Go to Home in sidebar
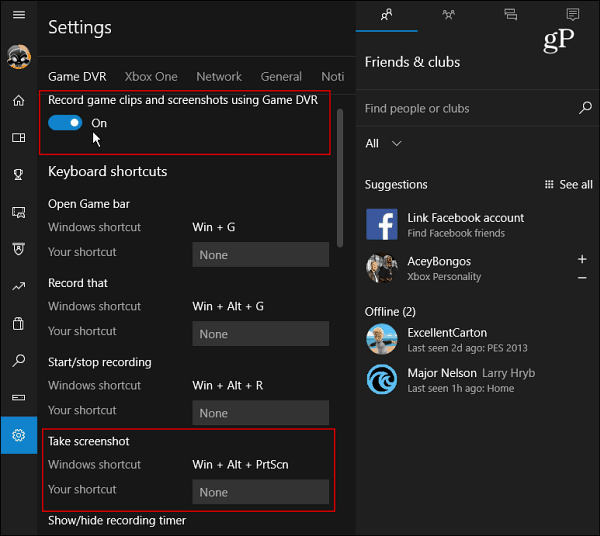This screenshot has width=600, height=536. [19, 101]
